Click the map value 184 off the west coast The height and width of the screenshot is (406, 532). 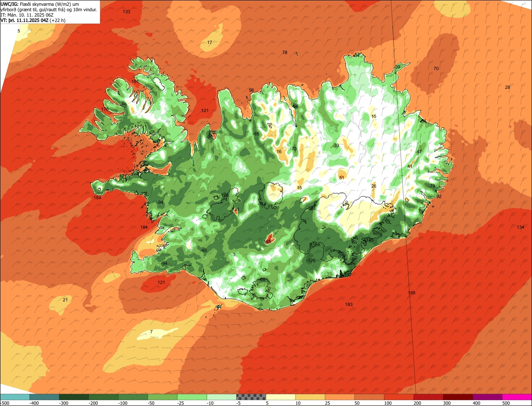click(x=144, y=227)
